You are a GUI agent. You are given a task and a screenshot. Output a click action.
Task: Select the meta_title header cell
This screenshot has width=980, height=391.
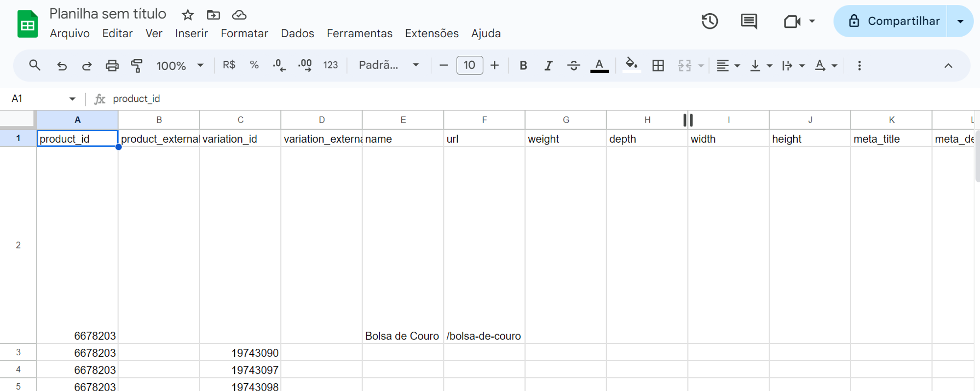[x=891, y=139]
